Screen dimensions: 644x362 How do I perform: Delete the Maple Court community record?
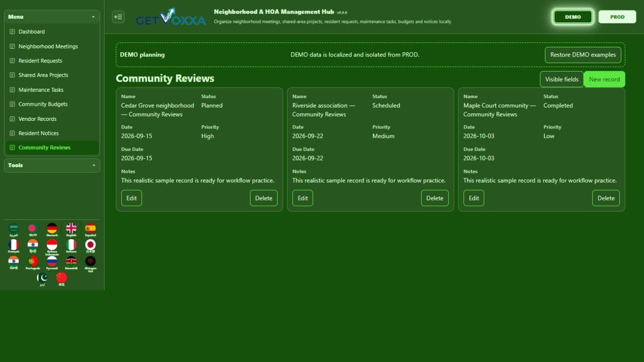pos(606,198)
